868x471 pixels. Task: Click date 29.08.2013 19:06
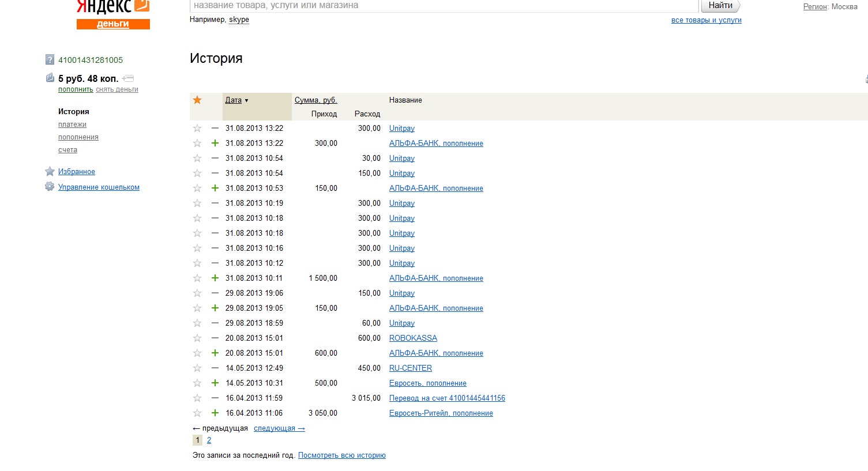pyautogui.click(x=254, y=293)
